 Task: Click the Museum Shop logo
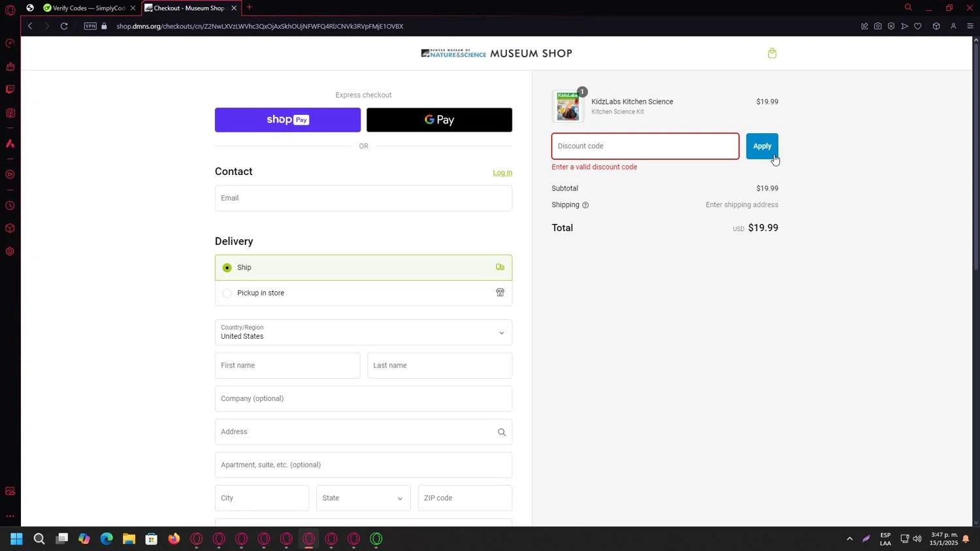[497, 54]
